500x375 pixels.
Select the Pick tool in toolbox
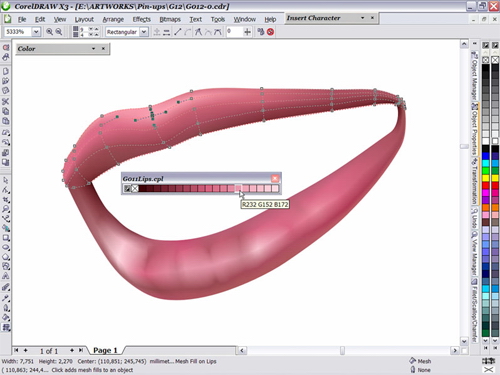[x=5, y=180]
